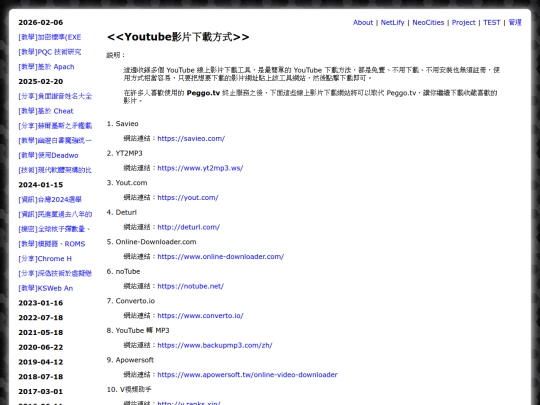Expand the 2017-03-01 date group
This screenshot has width=540, height=405.
tap(41, 392)
